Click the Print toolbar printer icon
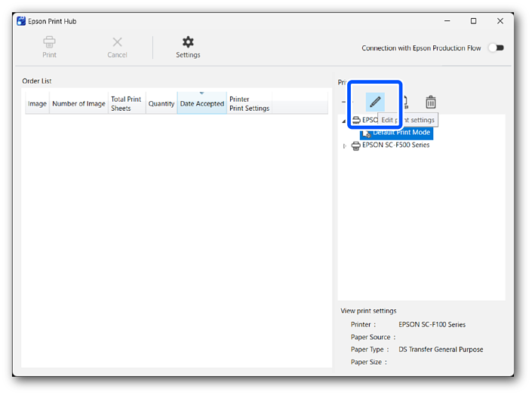The height and width of the screenshot is (395, 532). coord(49,42)
